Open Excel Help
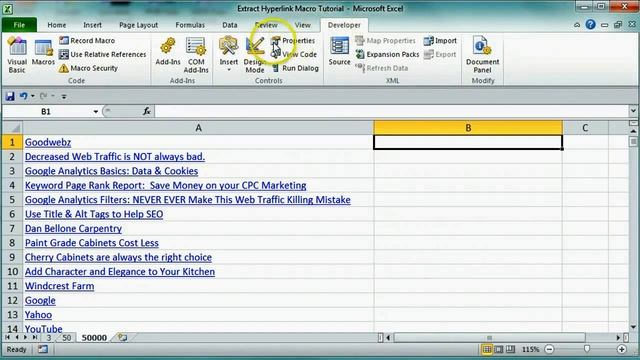The image size is (640, 360). (590, 24)
